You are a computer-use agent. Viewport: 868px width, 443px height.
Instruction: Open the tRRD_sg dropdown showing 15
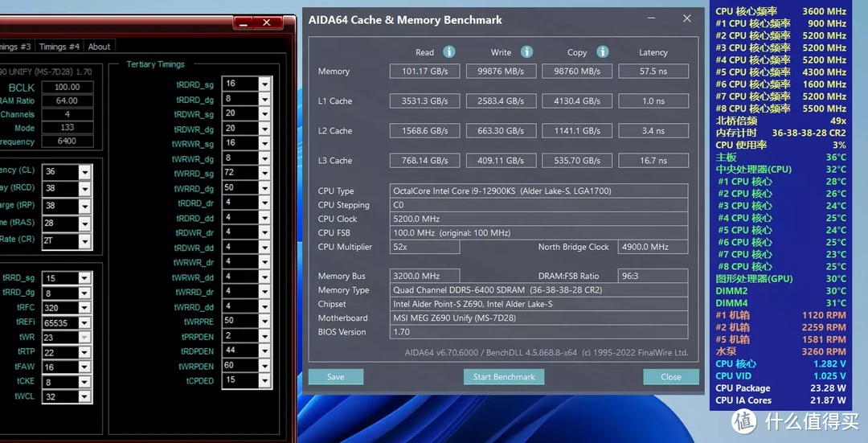(84, 278)
